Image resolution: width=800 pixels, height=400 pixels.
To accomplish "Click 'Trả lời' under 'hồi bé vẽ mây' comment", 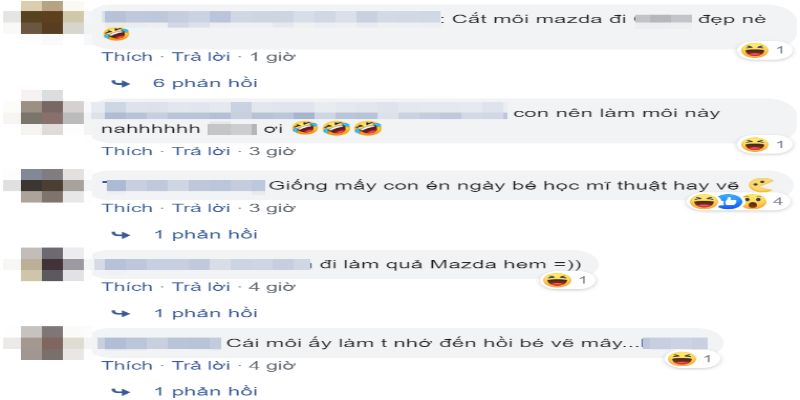I will click(x=201, y=365).
